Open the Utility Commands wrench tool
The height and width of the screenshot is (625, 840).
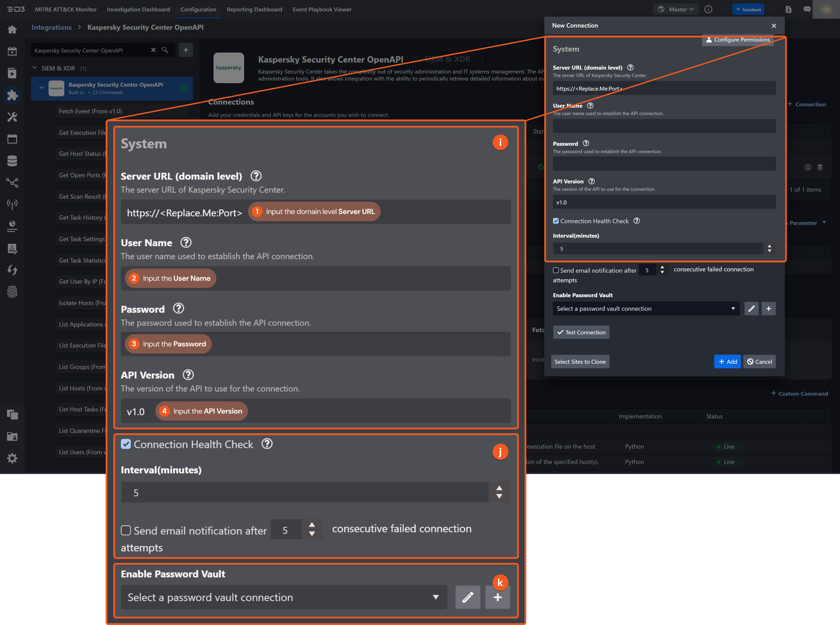click(x=12, y=117)
